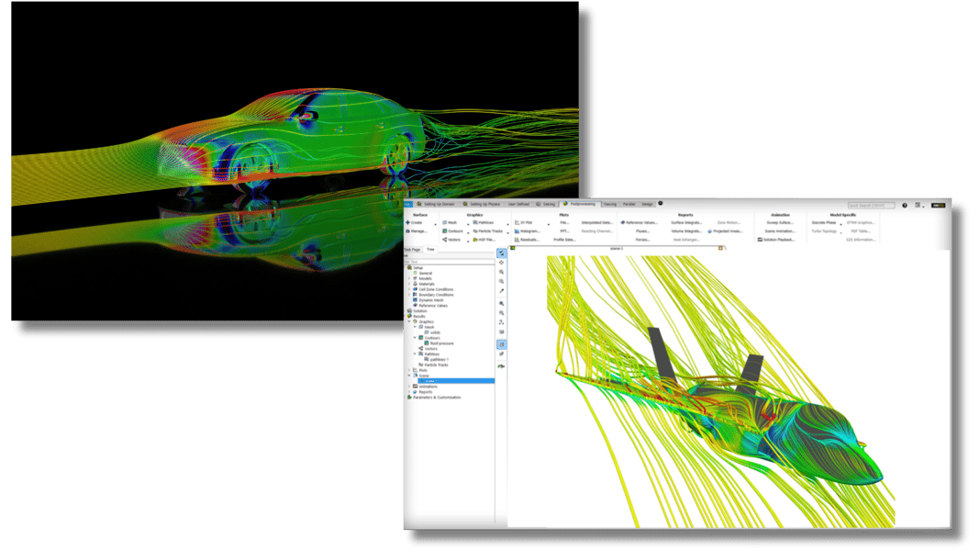Select the fluid-pressure contour in the tree
Image resolution: width=980 pixels, height=551 pixels.
441,343
